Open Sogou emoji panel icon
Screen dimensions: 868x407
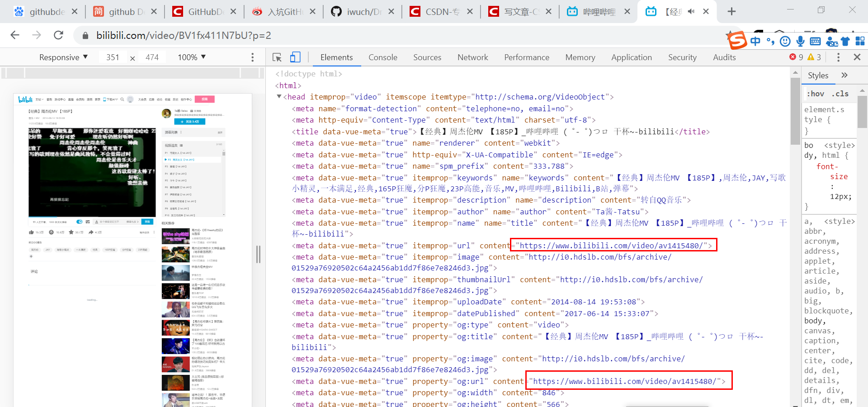point(785,41)
